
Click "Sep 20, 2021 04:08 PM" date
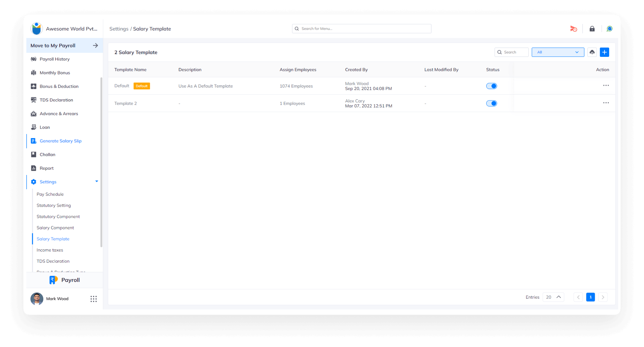point(369,89)
